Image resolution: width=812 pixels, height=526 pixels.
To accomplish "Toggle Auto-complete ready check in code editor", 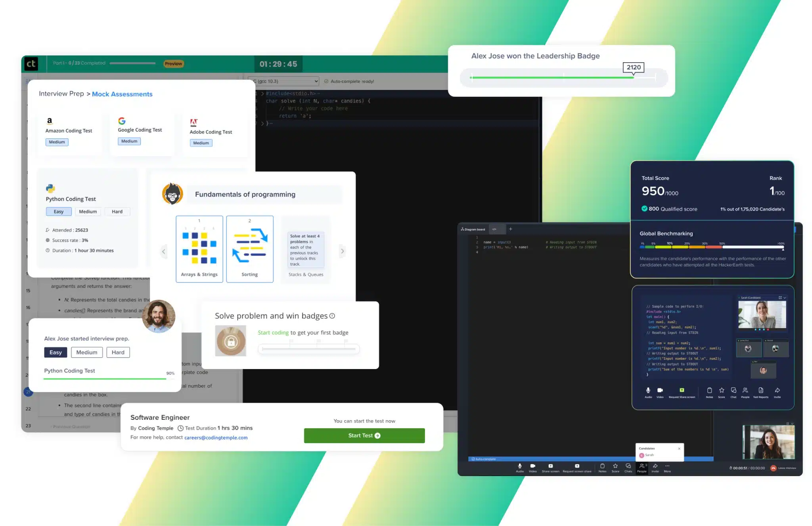I will click(x=326, y=81).
